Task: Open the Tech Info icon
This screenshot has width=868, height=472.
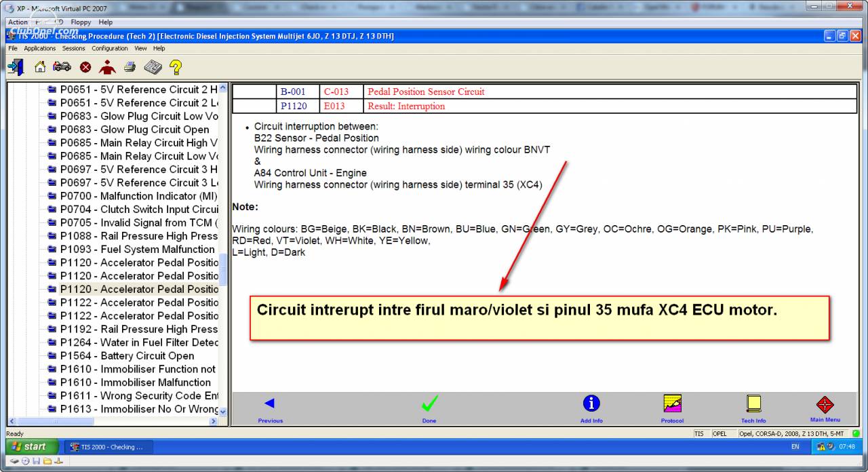Action: pyautogui.click(x=753, y=409)
